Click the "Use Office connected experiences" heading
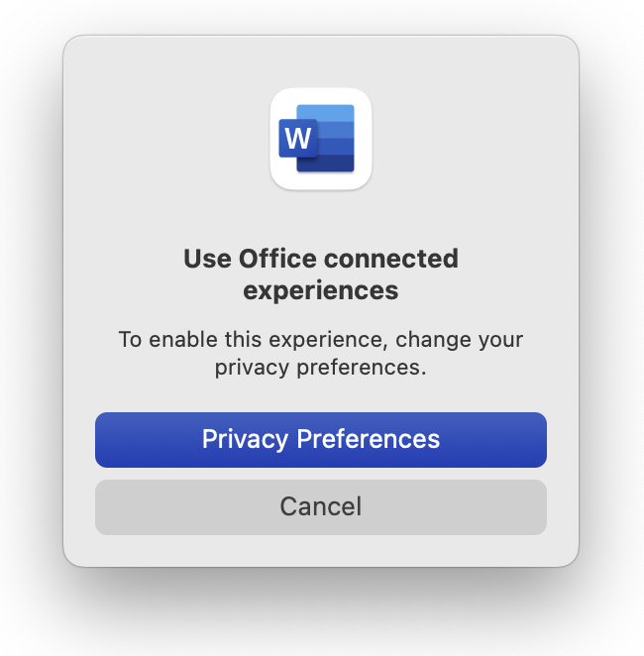 [x=321, y=274]
